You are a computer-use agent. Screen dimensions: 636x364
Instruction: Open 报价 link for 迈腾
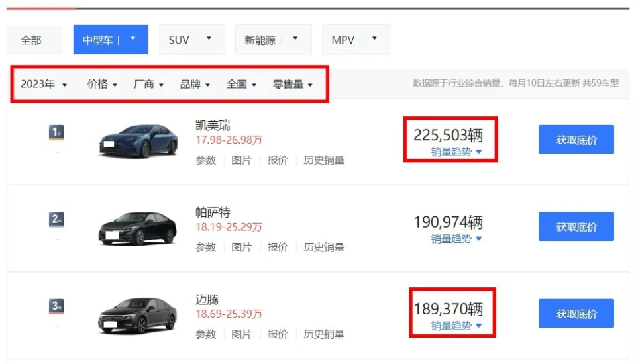coord(278,334)
